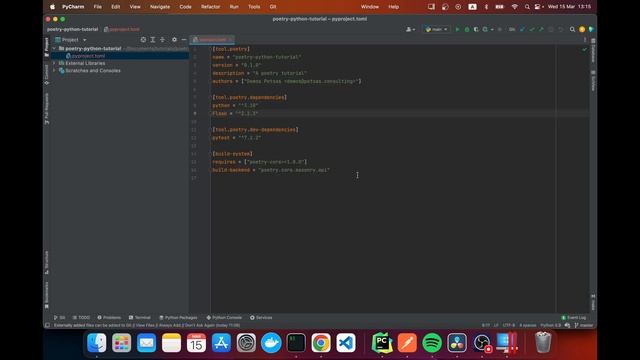Open Docker from the Dock
This screenshot has width=640, height=360.
[271, 342]
